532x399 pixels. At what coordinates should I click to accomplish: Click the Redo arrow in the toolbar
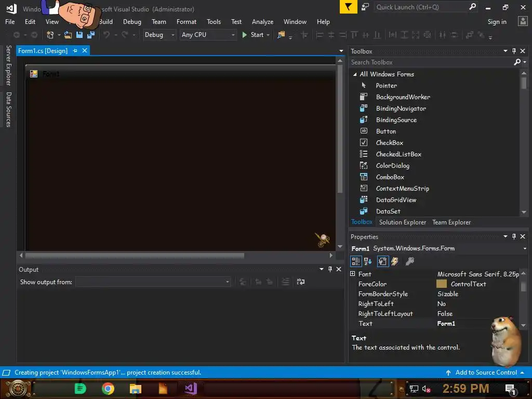(x=125, y=35)
